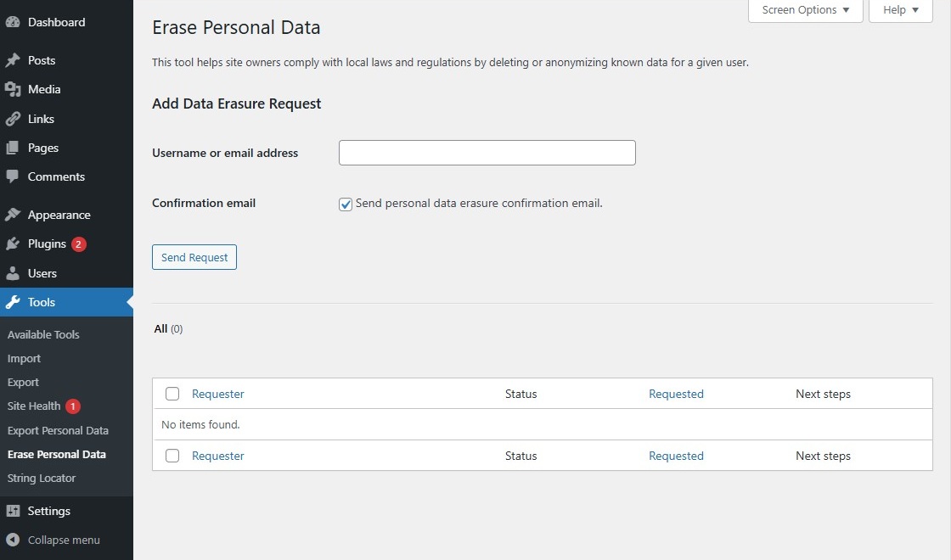Screen dimensions: 951x560
Task: Focus the Username or email address field
Action: [x=487, y=153]
